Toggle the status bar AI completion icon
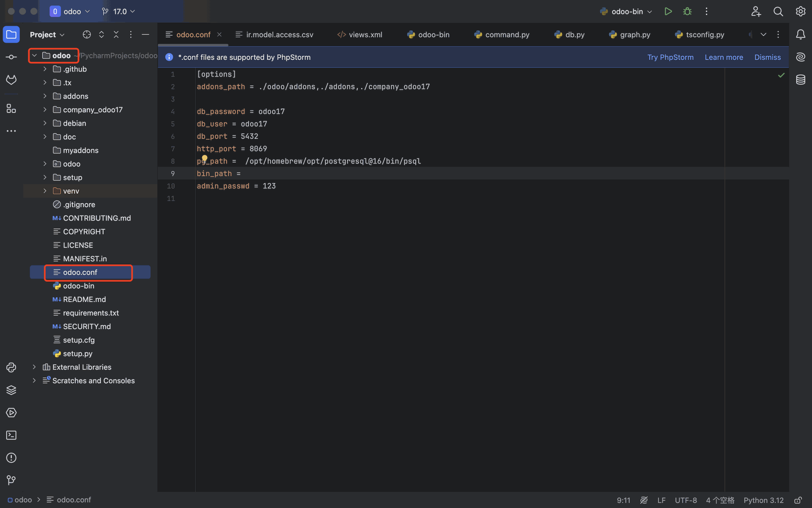Image resolution: width=812 pixels, height=508 pixels. [644, 500]
